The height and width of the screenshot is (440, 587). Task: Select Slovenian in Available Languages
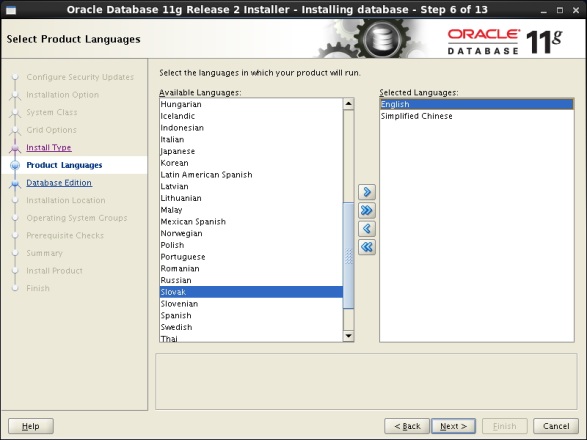click(251, 304)
